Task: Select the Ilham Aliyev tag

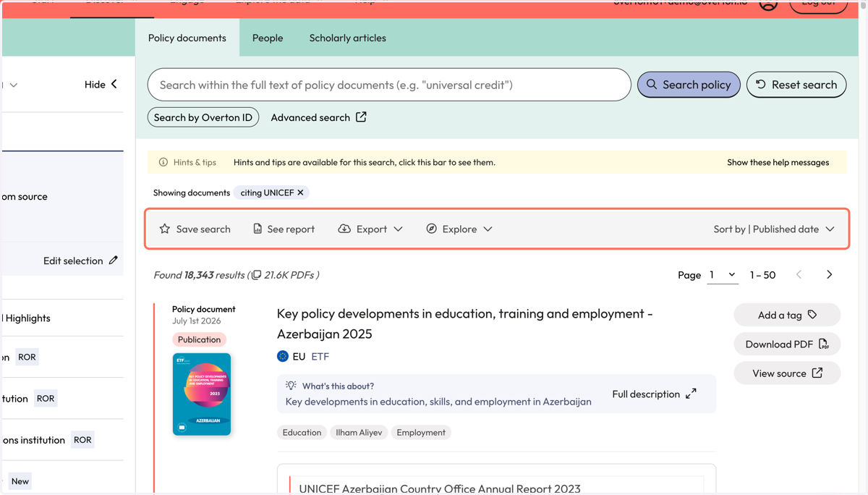Action: pyautogui.click(x=359, y=432)
